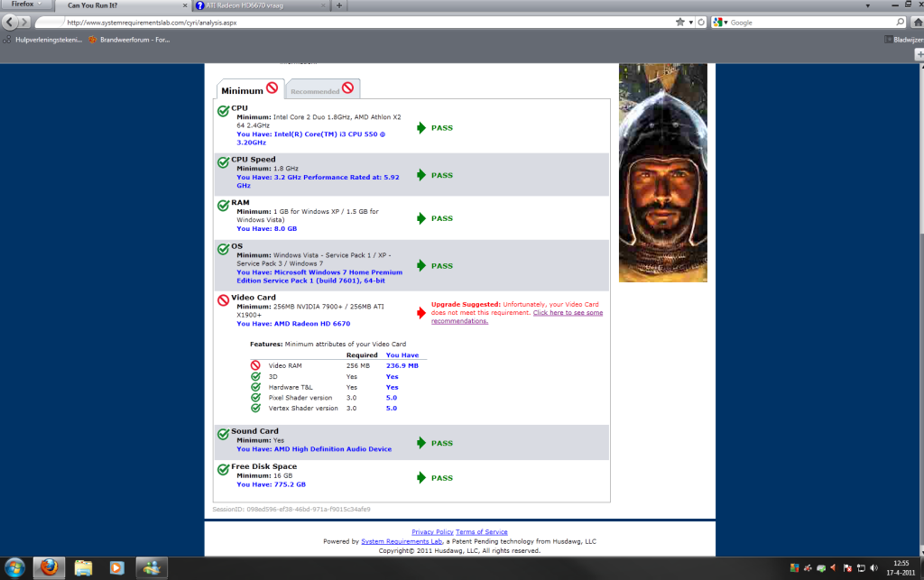
Task: Launch Windows Media Player from the taskbar
Action: point(116,567)
